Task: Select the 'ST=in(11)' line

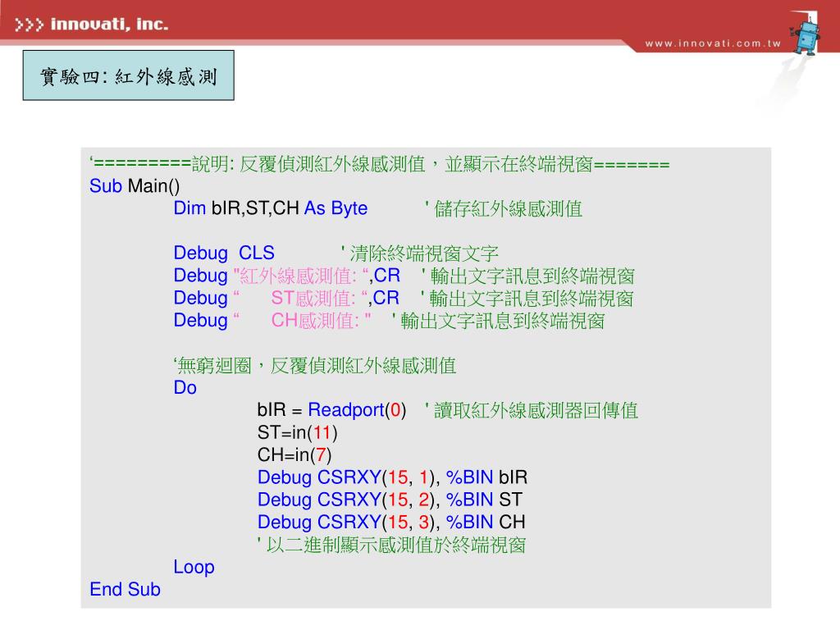Action: pos(297,432)
